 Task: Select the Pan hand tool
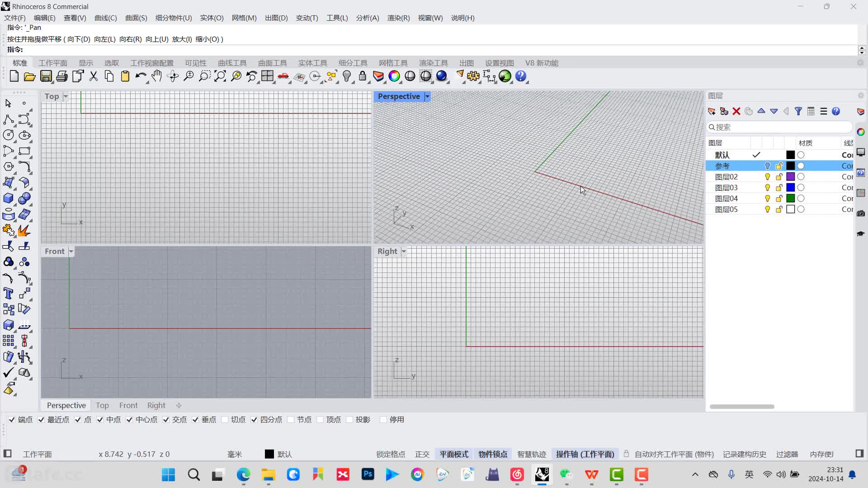pyautogui.click(x=157, y=76)
